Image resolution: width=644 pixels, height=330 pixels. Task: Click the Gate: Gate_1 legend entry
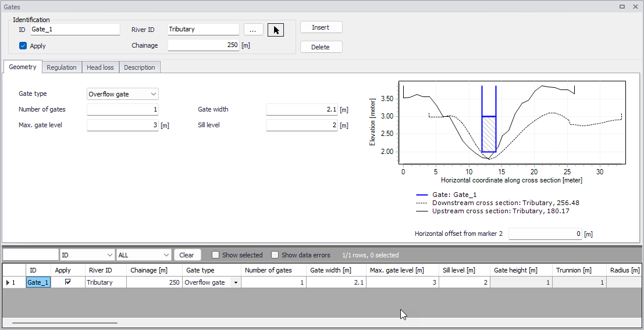446,195
